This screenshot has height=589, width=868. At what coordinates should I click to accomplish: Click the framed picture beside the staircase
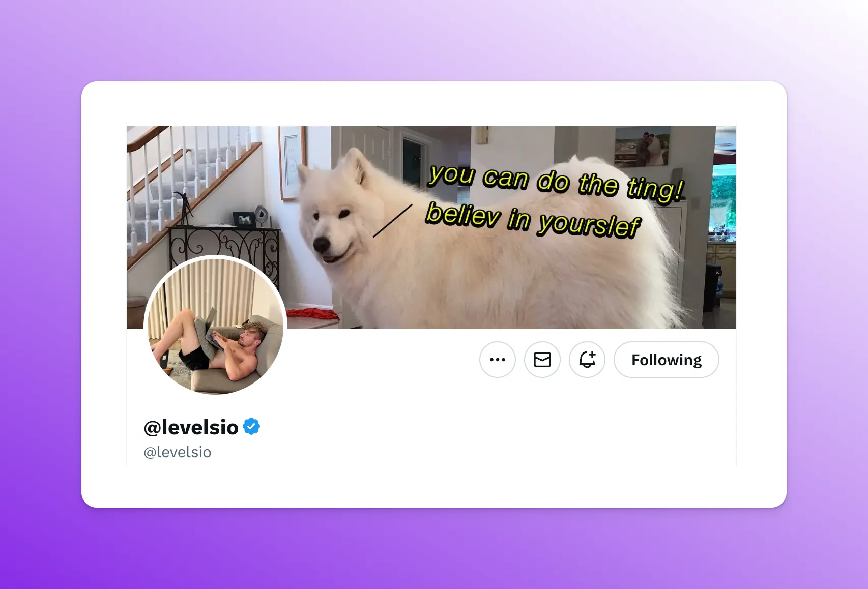pos(291,163)
